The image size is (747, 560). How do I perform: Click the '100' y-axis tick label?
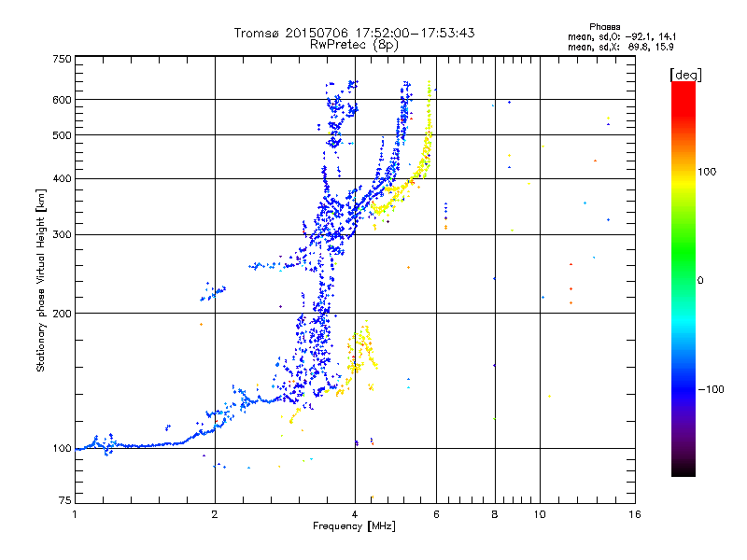pyautogui.click(x=62, y=449)
